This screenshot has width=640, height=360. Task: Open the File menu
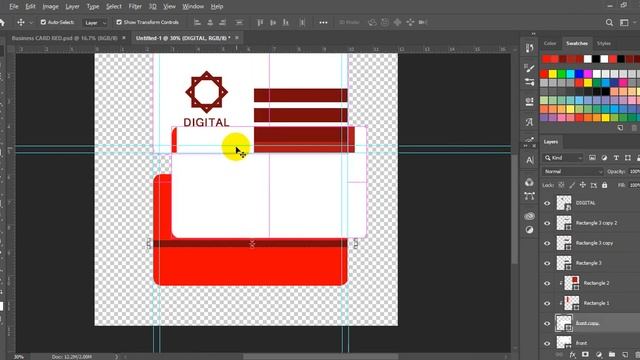pos(14,7)
